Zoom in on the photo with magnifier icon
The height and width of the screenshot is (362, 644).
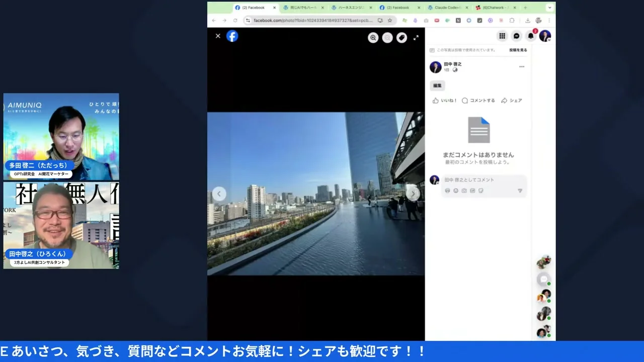pyautogui.click(x=373, y=38)
